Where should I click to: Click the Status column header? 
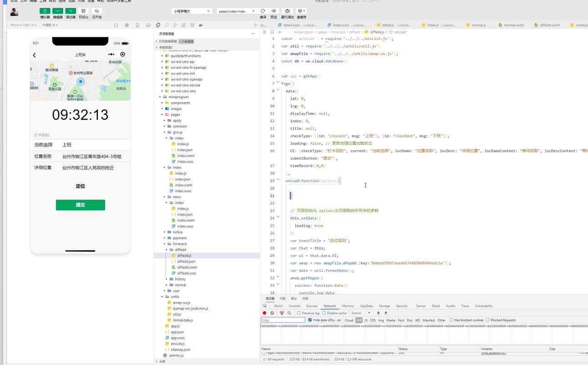[x=417, y=349]
